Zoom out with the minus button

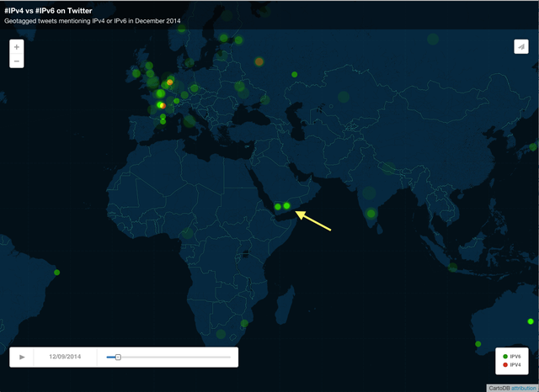(x=17, y=61)
